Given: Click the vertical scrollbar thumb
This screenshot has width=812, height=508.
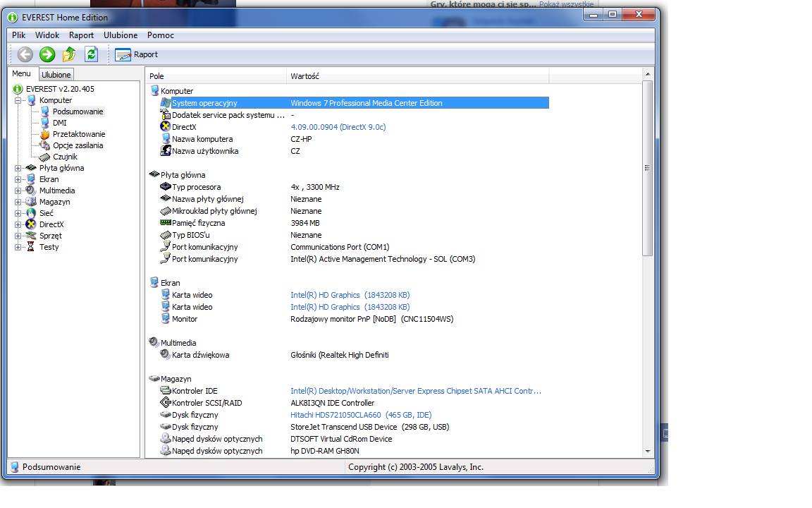Looking at the screenshot, I should pyautogui.click(x=647, y=168).
